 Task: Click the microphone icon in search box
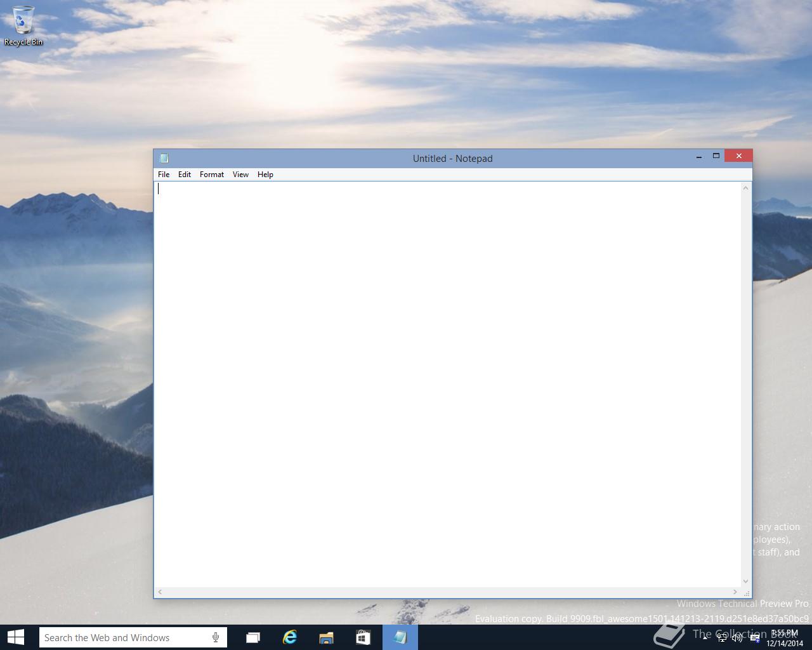point(216,637)
